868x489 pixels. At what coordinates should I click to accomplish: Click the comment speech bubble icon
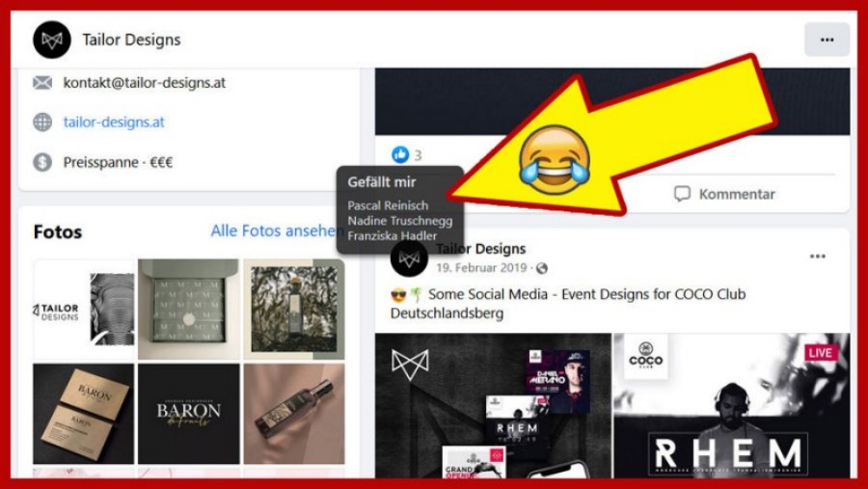pos(682,194)
